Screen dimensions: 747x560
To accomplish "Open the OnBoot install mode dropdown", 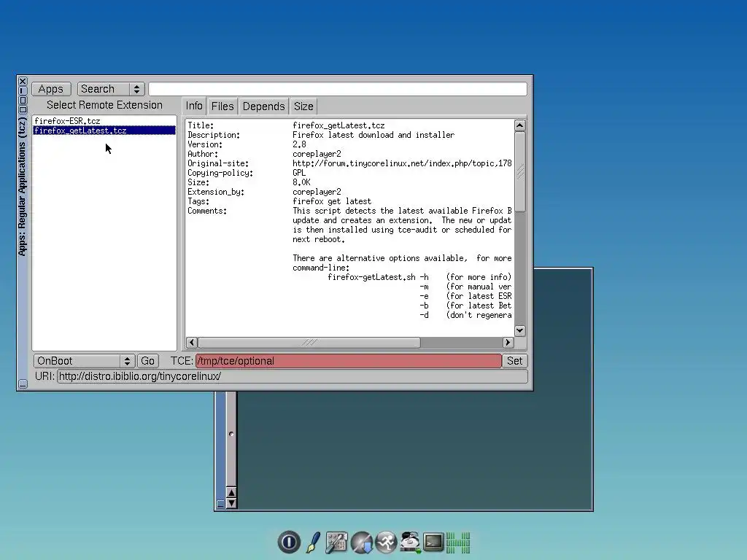I will point(85,361).
